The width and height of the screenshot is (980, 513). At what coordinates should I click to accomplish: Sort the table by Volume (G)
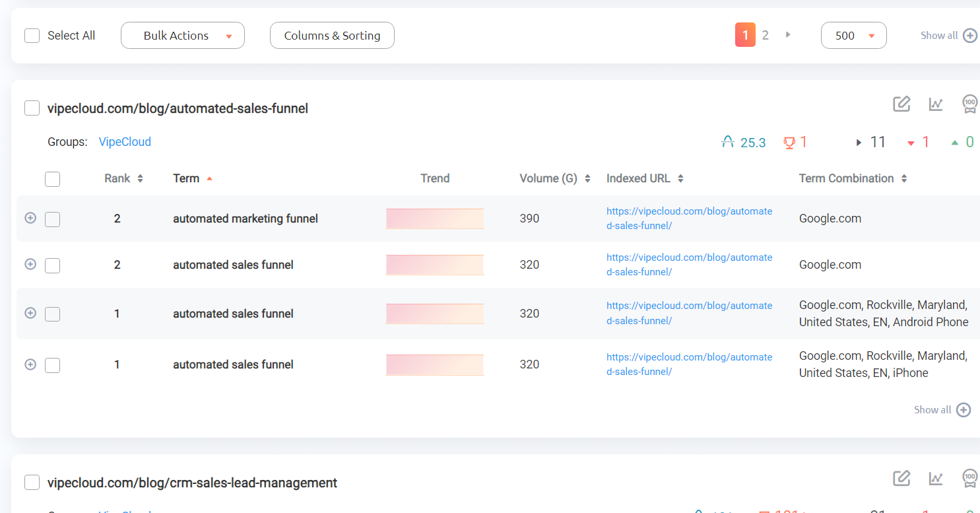click(554, 178)
